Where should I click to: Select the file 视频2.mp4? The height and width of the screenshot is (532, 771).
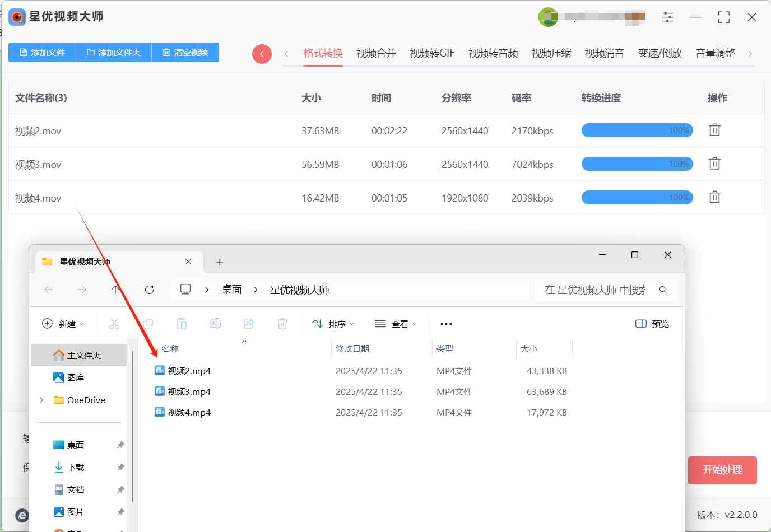(x=189, y=371)
